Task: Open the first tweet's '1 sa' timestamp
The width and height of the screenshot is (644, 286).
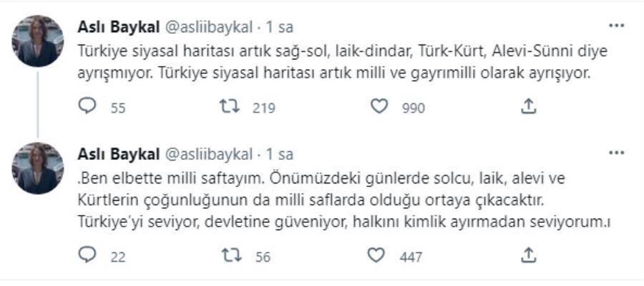Action: coord(280,27)
